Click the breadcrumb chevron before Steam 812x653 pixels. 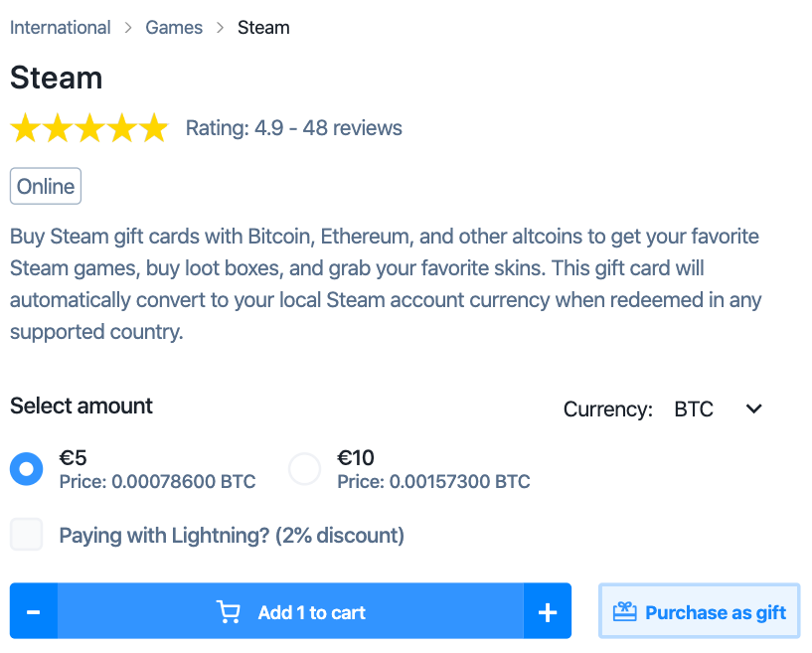(220, 28)
